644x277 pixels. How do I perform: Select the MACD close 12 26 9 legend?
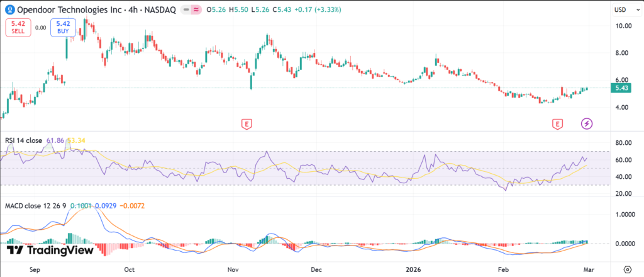[x=35, y=206]
